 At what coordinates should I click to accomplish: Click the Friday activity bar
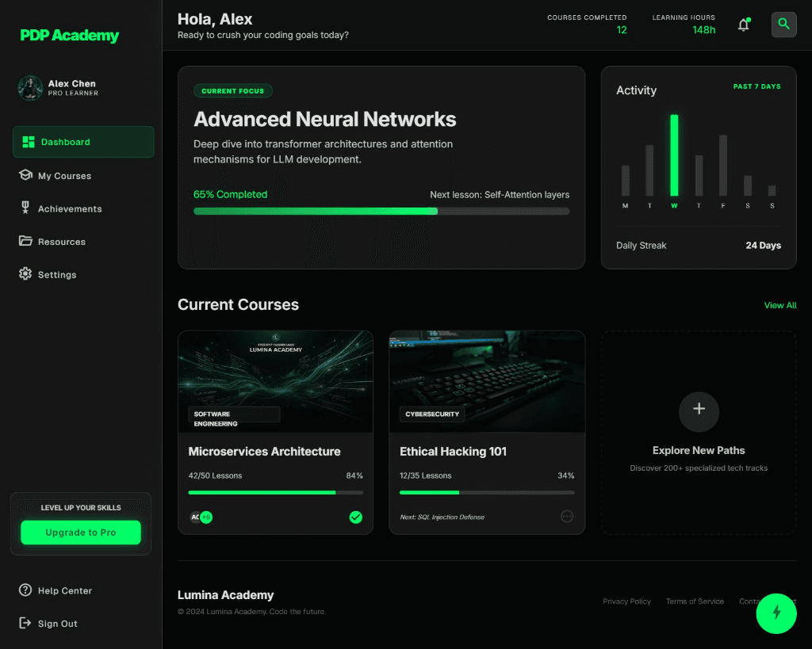coord(723,165)
